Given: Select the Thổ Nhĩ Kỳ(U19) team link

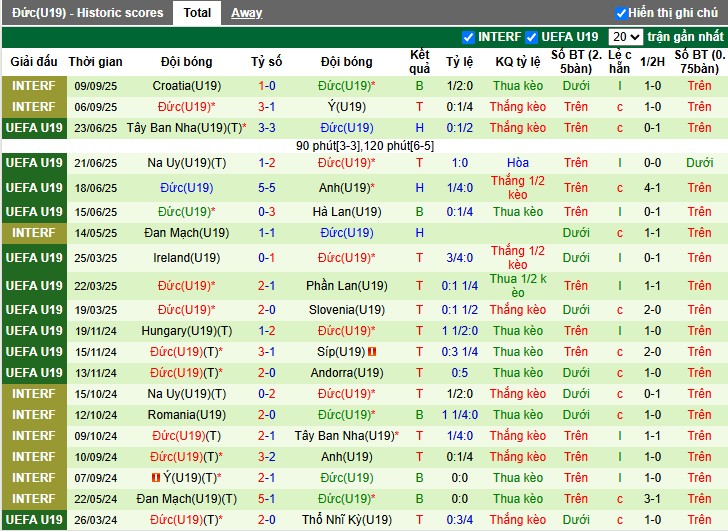Looking at the screenshot, I should (347, 520).
